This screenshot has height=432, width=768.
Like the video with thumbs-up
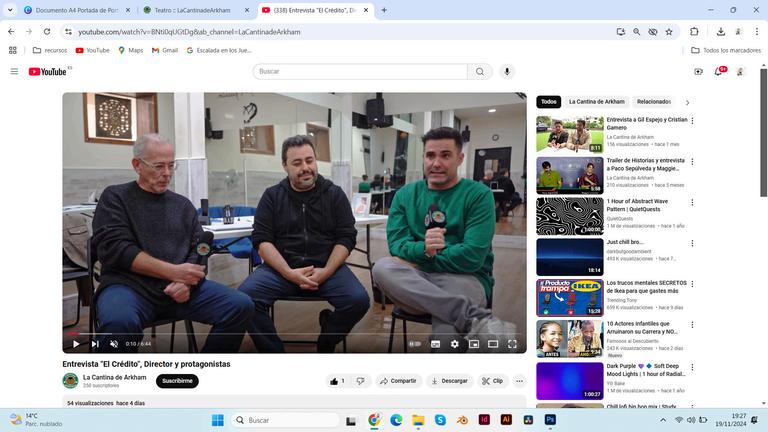pyautogui.click(x=338, y=381)
